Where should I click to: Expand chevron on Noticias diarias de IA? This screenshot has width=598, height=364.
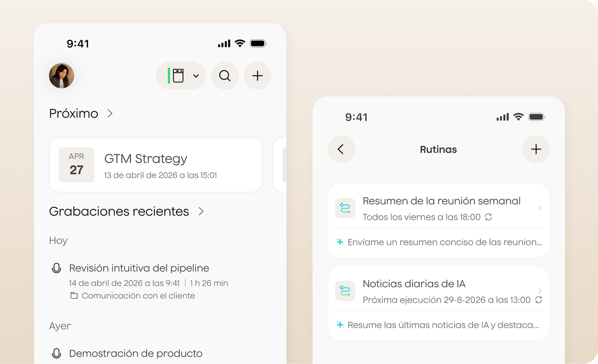(540, 291)
